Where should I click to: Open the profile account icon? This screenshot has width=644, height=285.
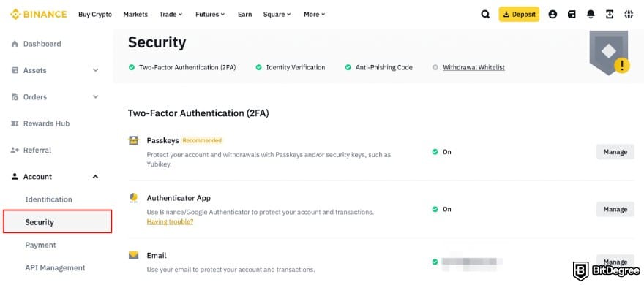click(553, 15)
